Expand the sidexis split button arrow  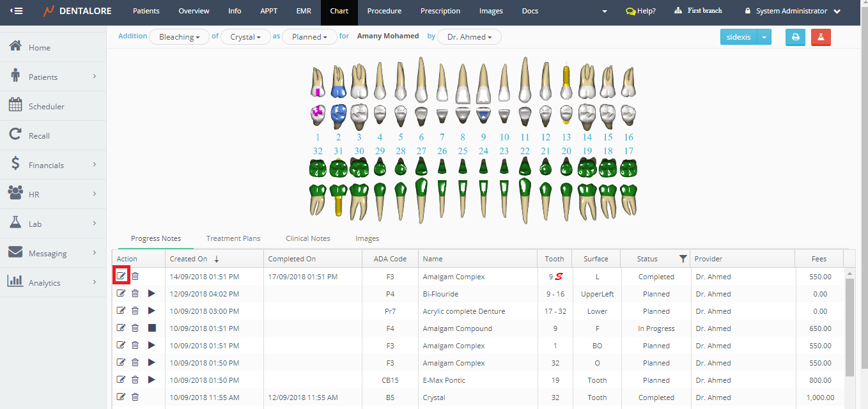764,37
